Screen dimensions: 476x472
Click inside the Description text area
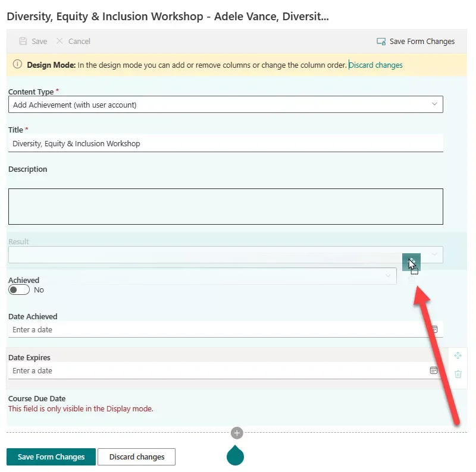coord(226,206)
